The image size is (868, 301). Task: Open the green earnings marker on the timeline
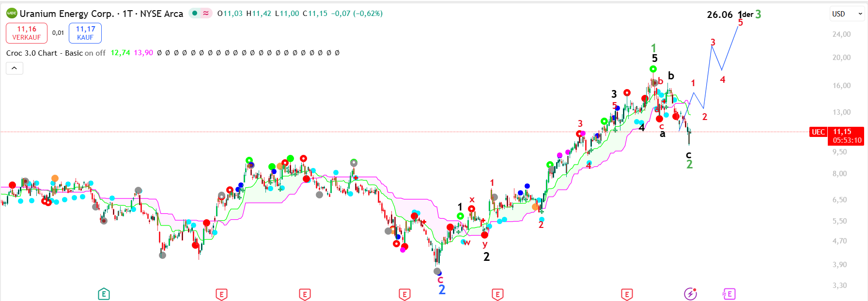pyautogui.click(x=104, y=294)
